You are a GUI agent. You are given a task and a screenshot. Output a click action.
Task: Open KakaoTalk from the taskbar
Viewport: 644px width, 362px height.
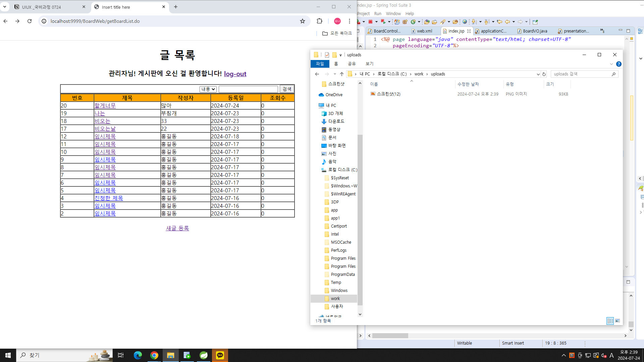click(x=220, y=355)
